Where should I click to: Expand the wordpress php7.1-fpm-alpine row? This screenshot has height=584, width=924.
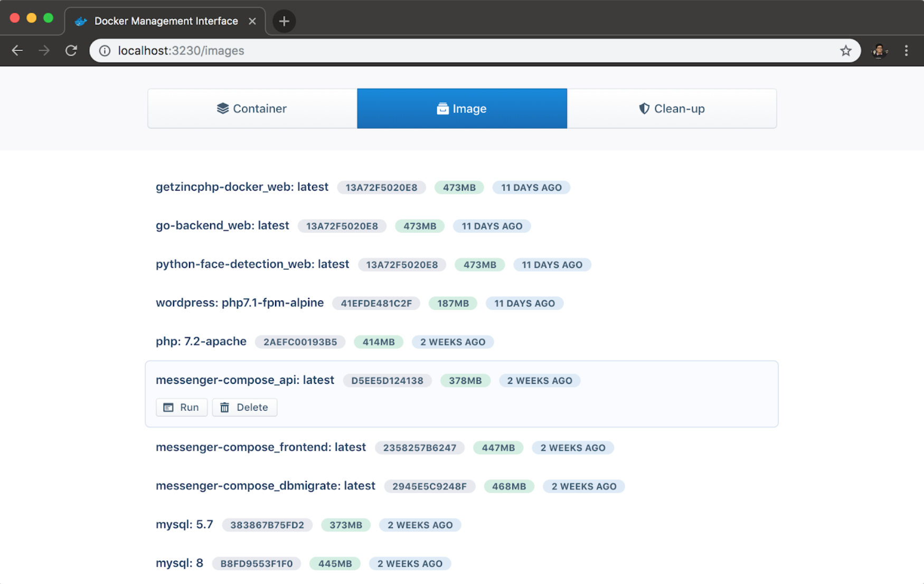(x=239, y=303)
